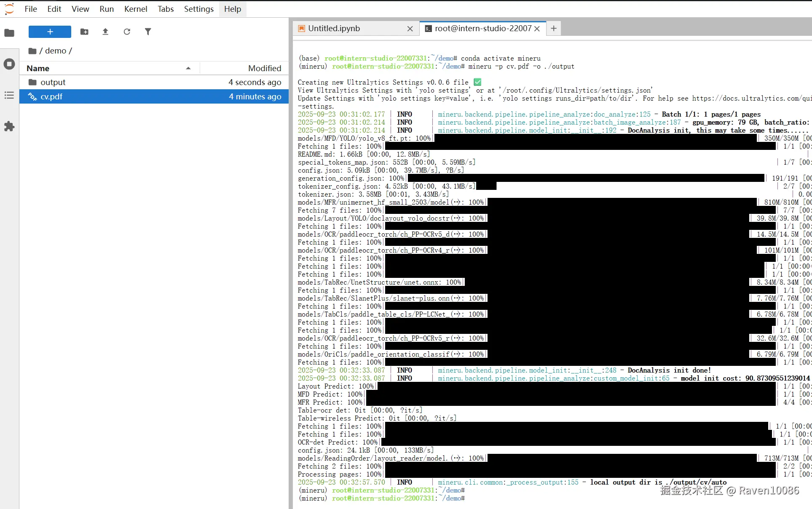812x509 pixels.
Task: Open the Extension Manager puzzle icon
Action: (9, 126)
